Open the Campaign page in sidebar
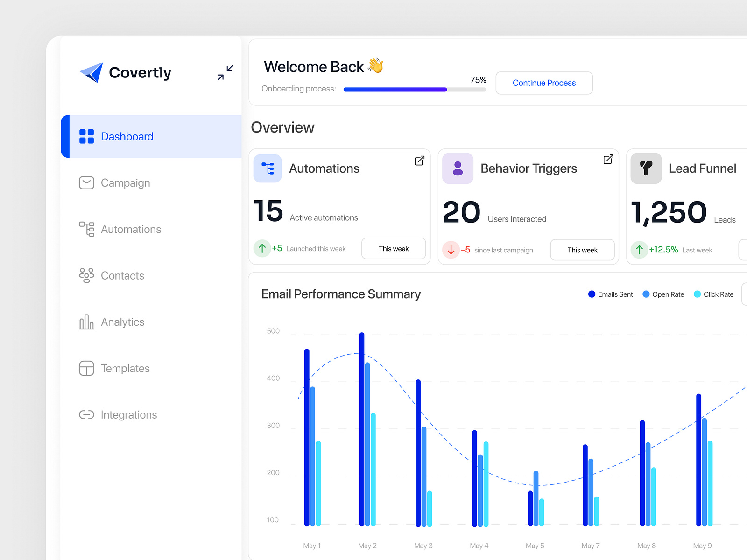 (x=125, y=183)
